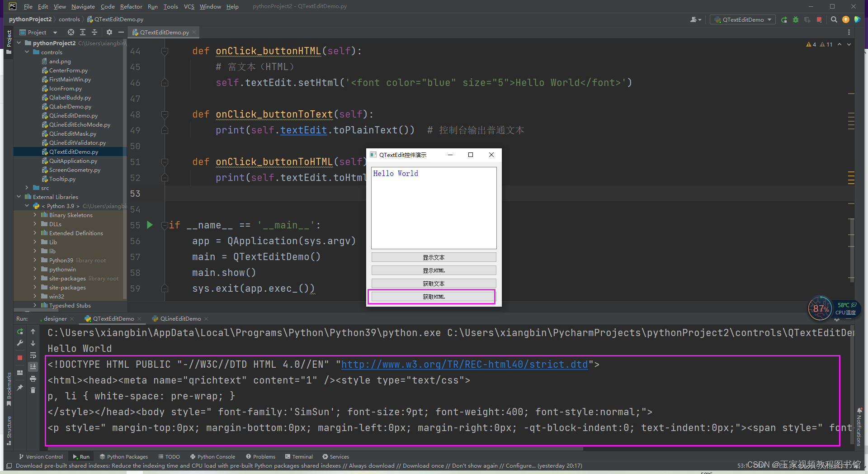Expand the src folder in project tree

(x=27, y=188)
